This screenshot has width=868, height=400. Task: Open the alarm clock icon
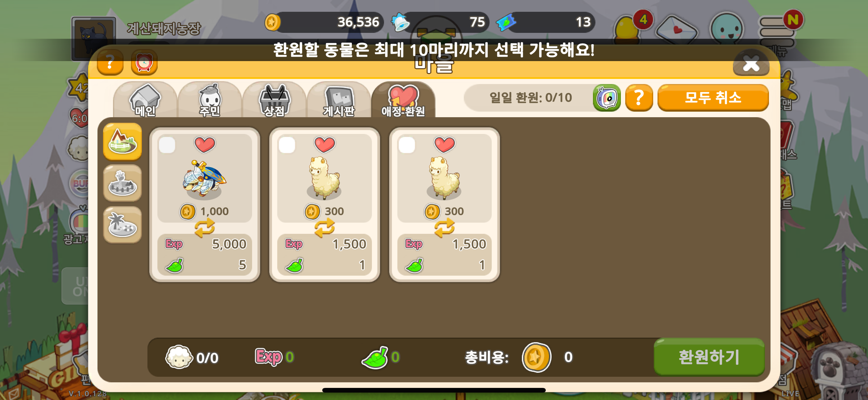tap(144, 63)
